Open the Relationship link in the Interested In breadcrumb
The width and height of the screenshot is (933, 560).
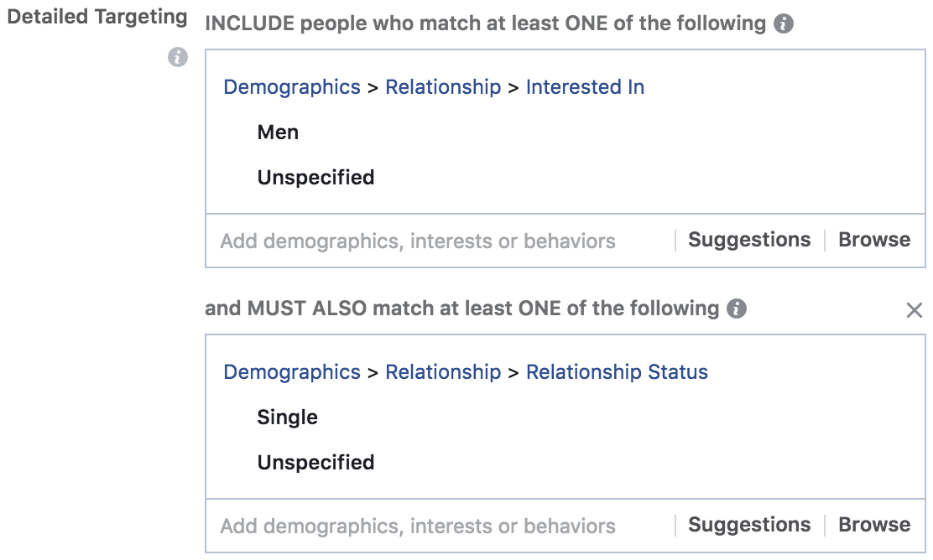(x=443, y=87)
